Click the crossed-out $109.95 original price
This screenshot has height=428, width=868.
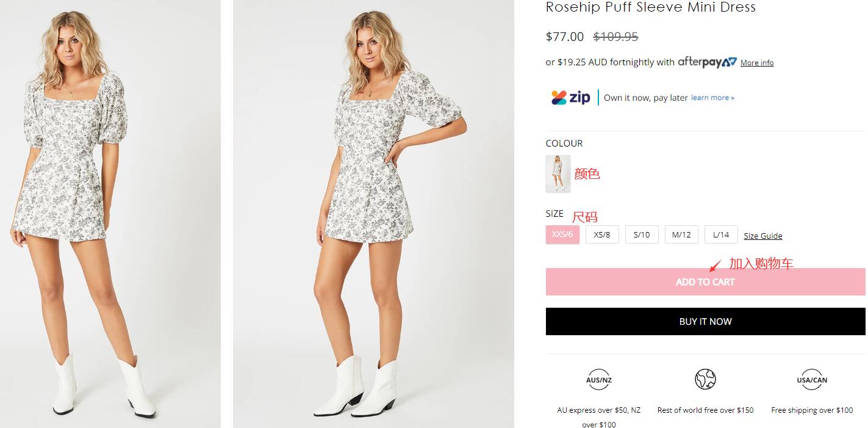[615, 37]
